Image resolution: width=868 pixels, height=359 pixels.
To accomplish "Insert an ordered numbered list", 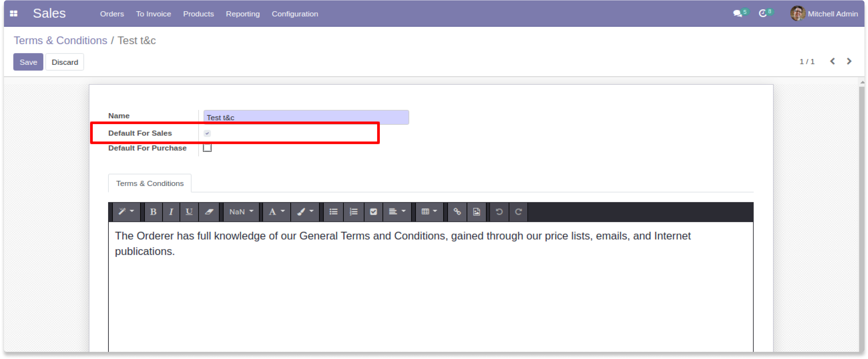I will (354, 212).
